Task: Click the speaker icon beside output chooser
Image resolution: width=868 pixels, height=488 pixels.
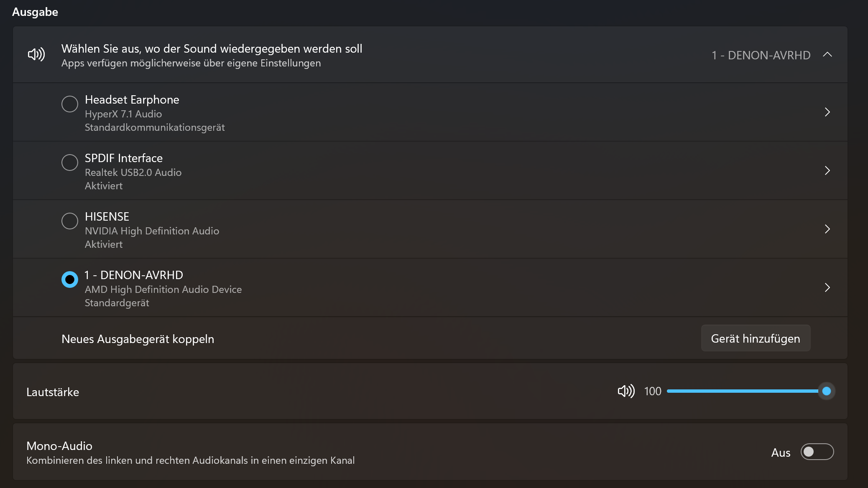Action: point(36,55)
